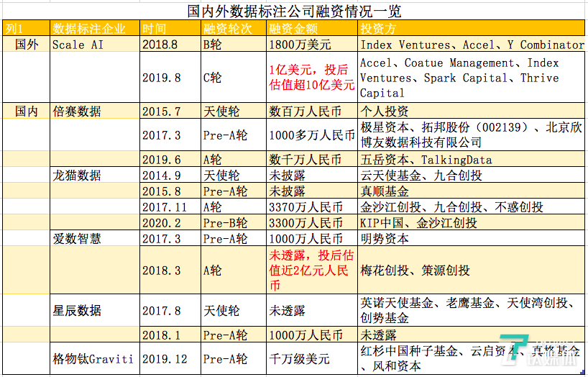This screenshot has height=377, width=588.
Task: Select the date cell 2020.2
Action: 170,222
